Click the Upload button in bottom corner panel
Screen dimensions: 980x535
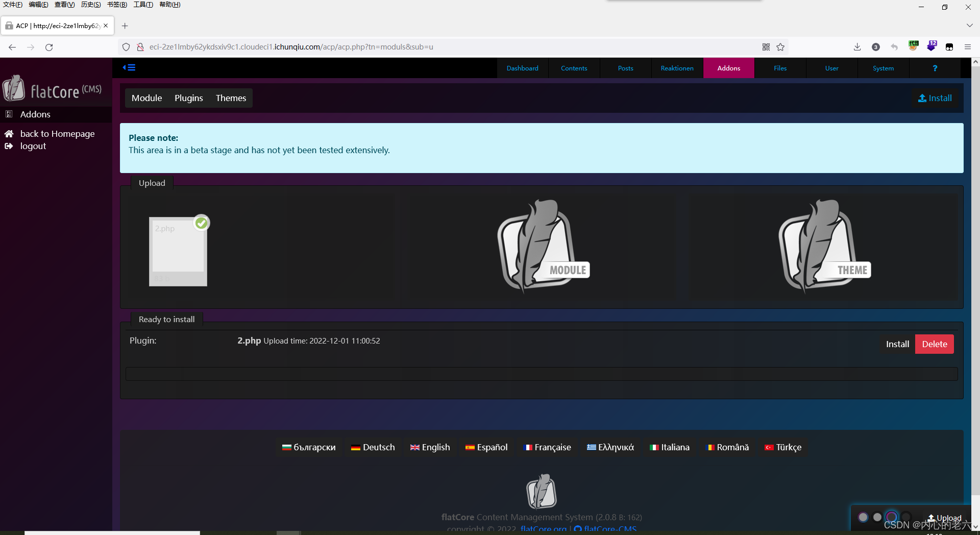pos(945,518)
